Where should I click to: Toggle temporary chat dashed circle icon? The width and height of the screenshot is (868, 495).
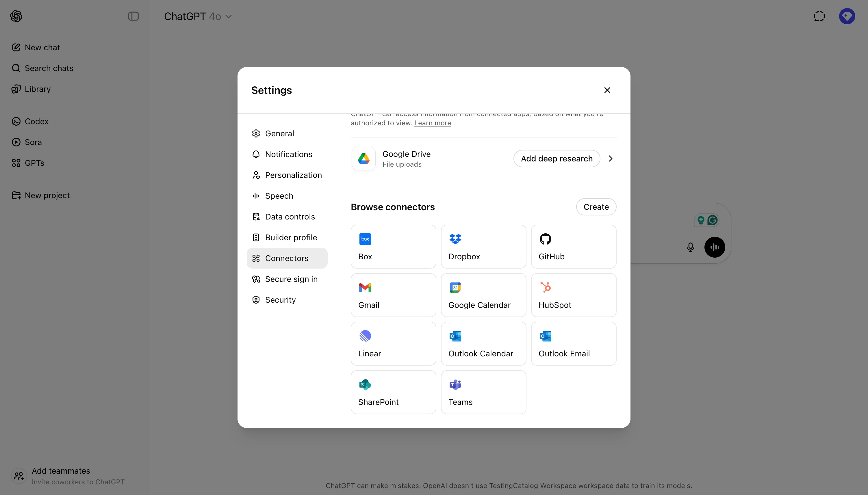[x=819, y=16]
